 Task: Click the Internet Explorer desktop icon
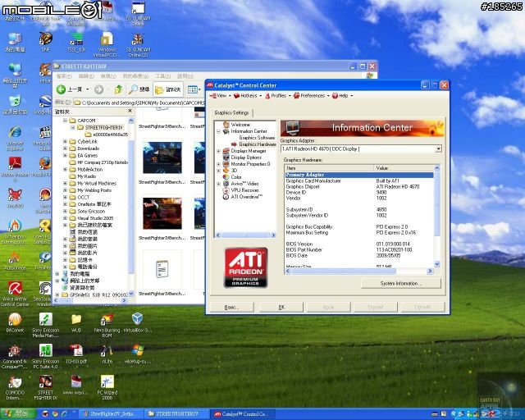pos(15,133)
